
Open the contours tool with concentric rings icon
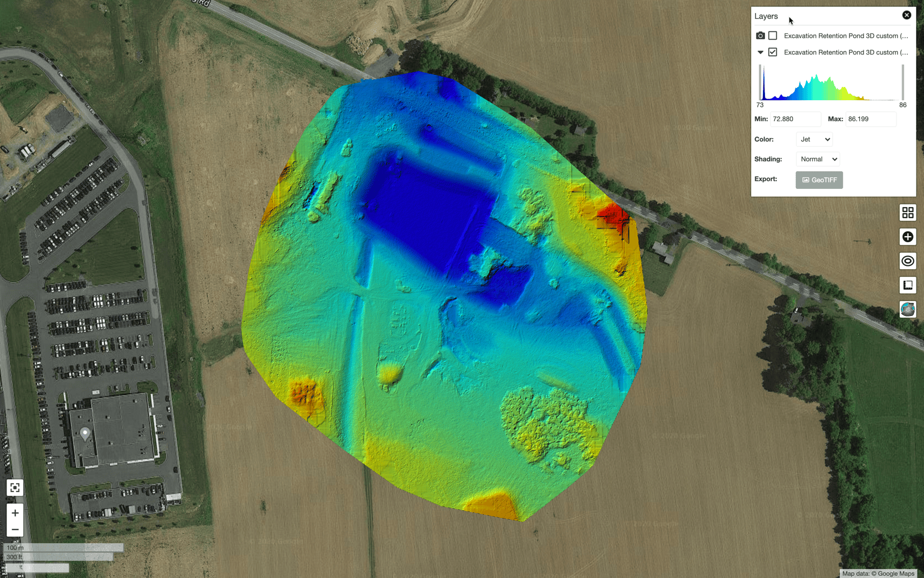[908, 261]
